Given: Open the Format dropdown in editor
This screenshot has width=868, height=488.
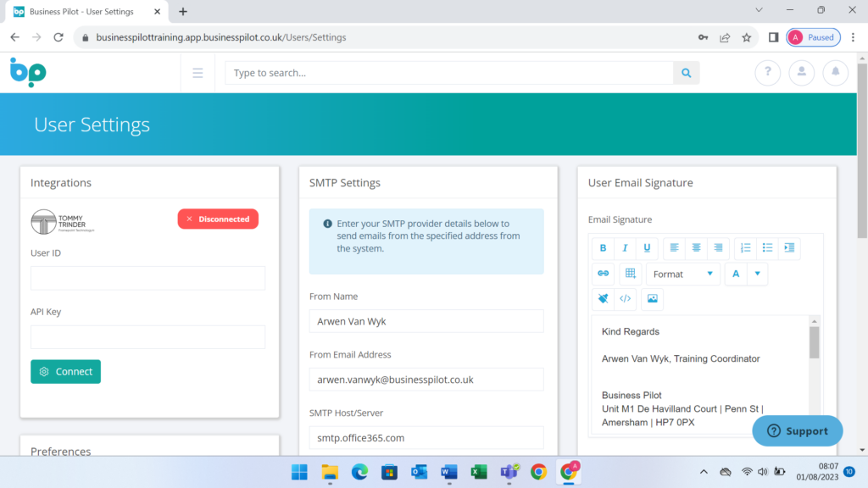Looking at the screenshot, I should click(x=682, y=274).
